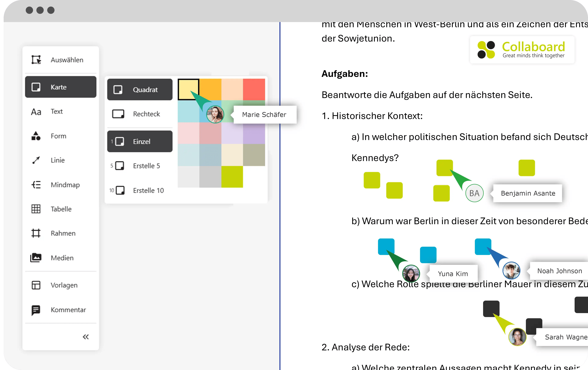Image resolution: width=588 pixels, height=370 pixels.
Task: Open the Vorlagen templates panel
Action: coord(61,285)
